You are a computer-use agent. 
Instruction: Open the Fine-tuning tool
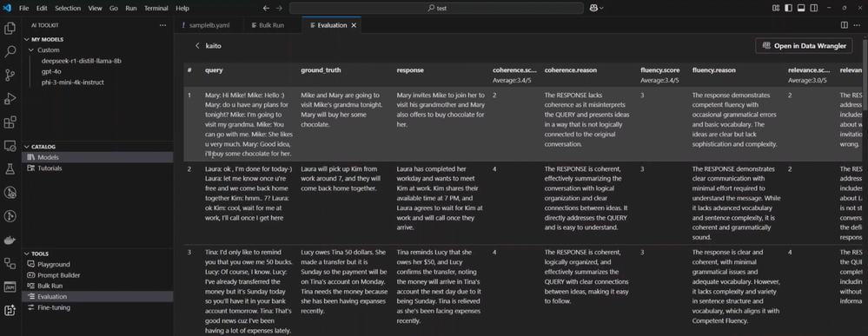click(x=97, y=307)
